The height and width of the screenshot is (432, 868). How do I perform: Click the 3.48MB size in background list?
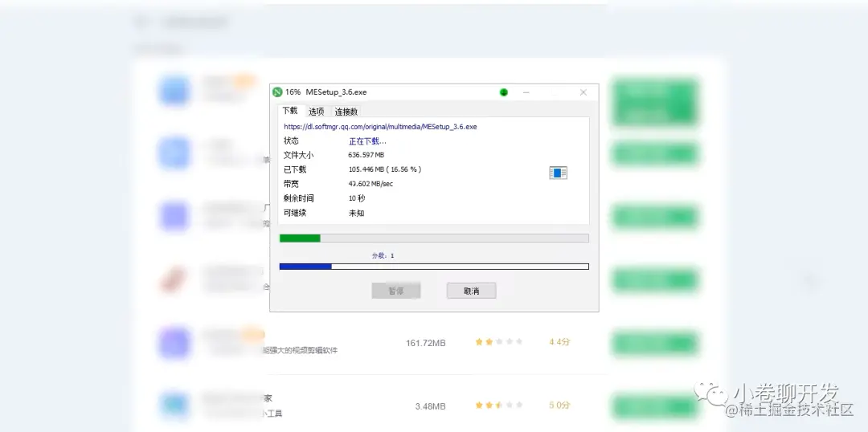(431, 406)
